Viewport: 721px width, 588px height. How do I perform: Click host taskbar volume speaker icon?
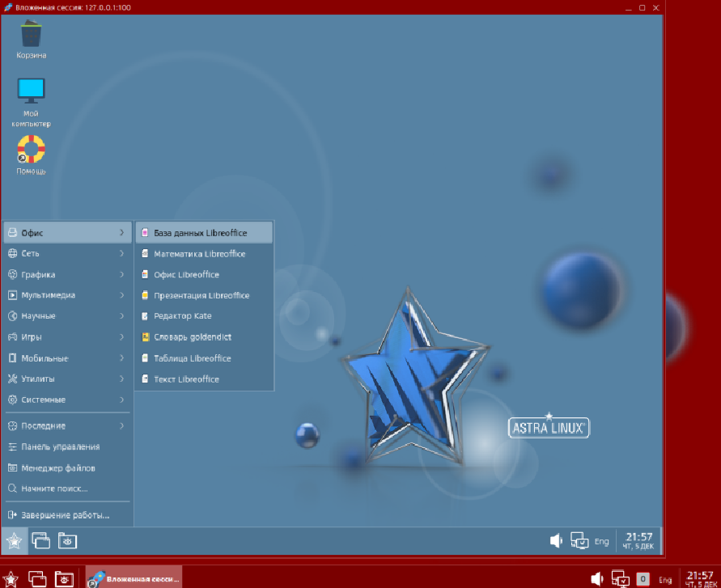[596, 579]
